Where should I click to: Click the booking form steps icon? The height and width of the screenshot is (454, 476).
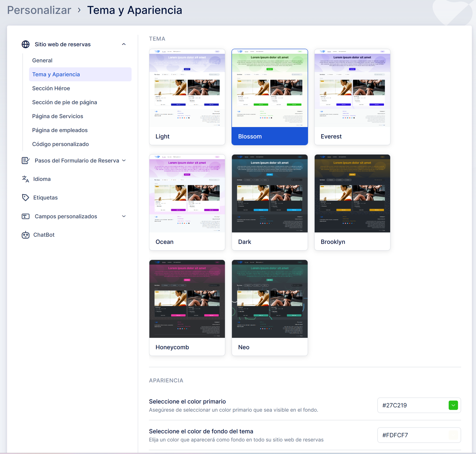[26, 161]
